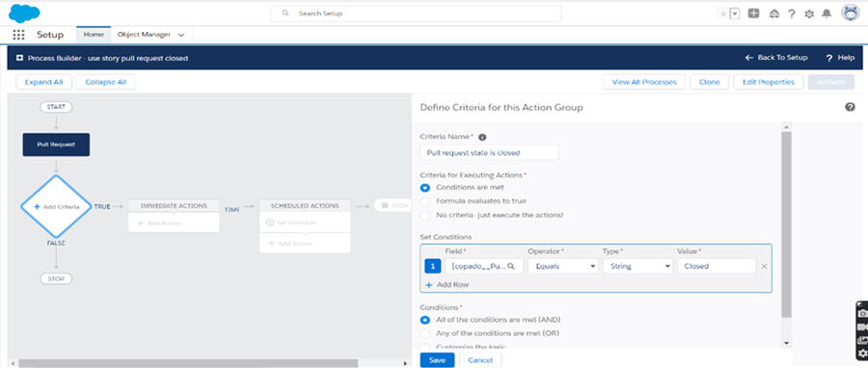868x368 pixels.
Task: Open the Operator dropdown showing Equals
Action: pos(562,266)
